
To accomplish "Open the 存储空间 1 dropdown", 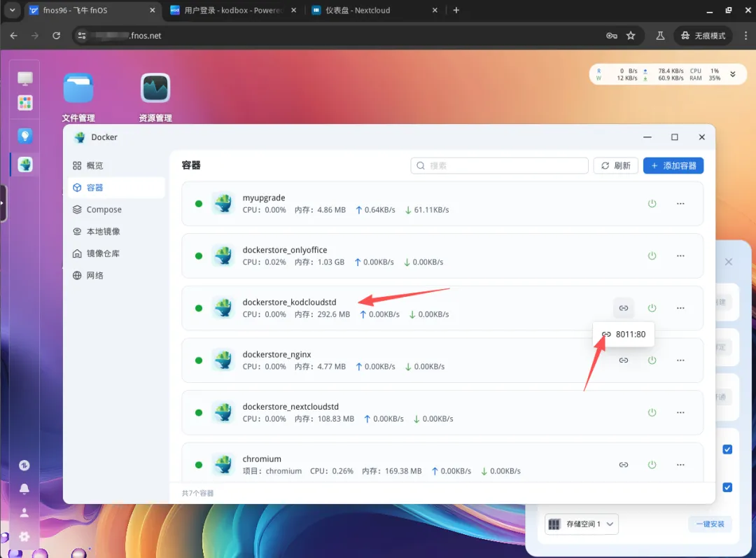I will [582, 524].
